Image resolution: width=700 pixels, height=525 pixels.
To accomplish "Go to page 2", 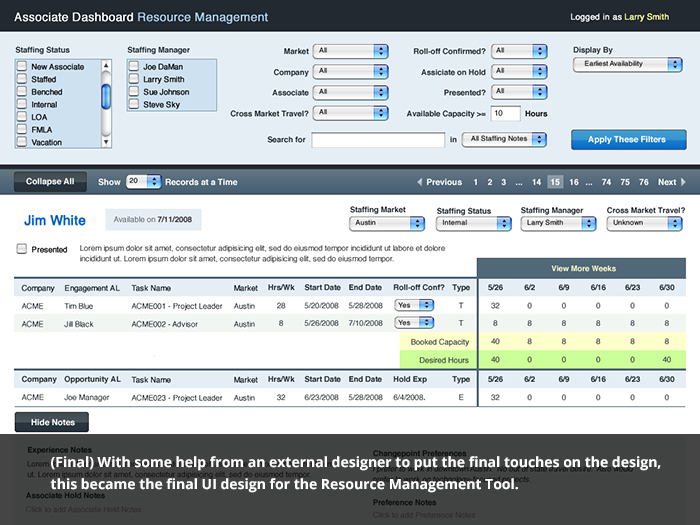I will 490,182.
